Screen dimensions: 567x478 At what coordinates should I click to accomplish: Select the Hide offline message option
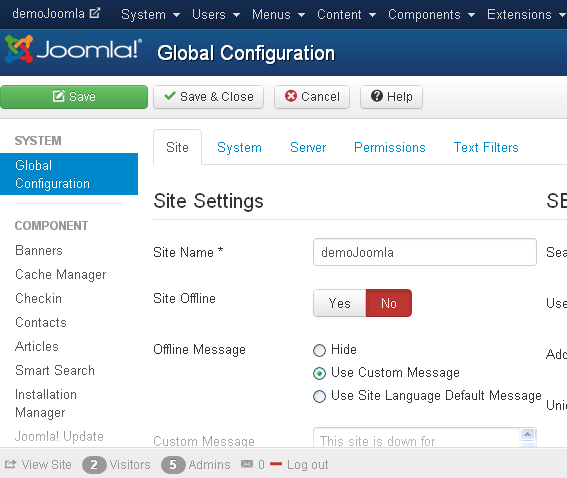point(319,350)
